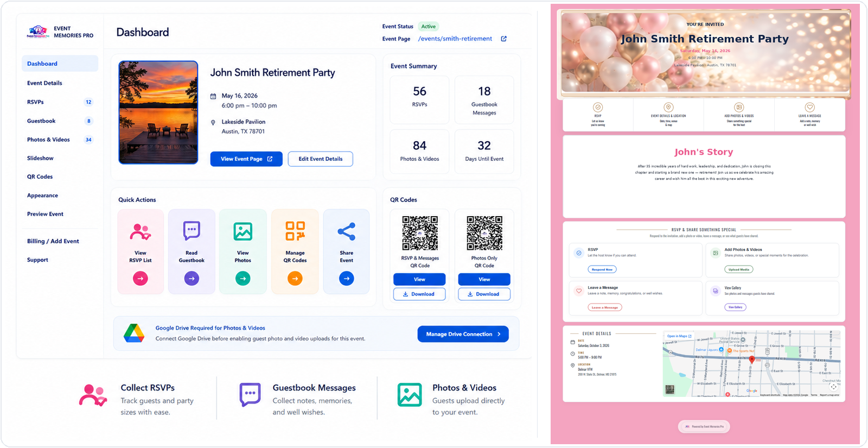
Task: Click Open in Maps link
Action: (679, 336)
